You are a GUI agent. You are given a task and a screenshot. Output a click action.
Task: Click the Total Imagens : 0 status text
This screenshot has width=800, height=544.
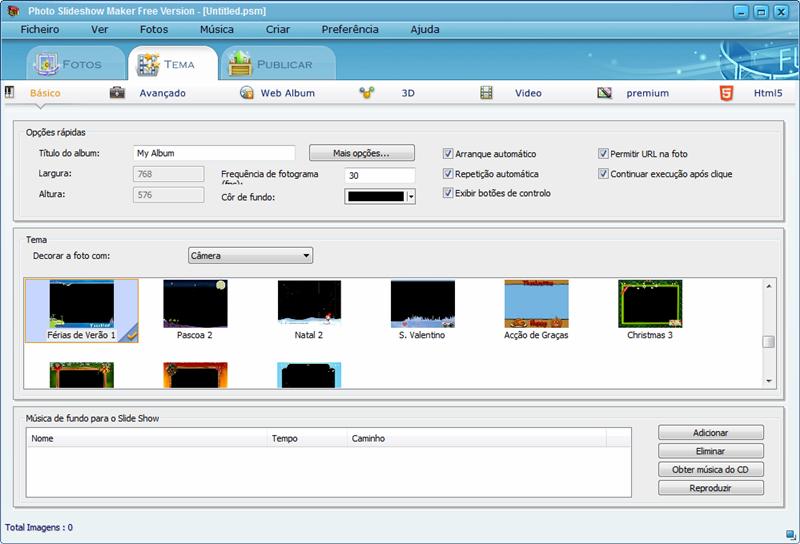point(39,527)
